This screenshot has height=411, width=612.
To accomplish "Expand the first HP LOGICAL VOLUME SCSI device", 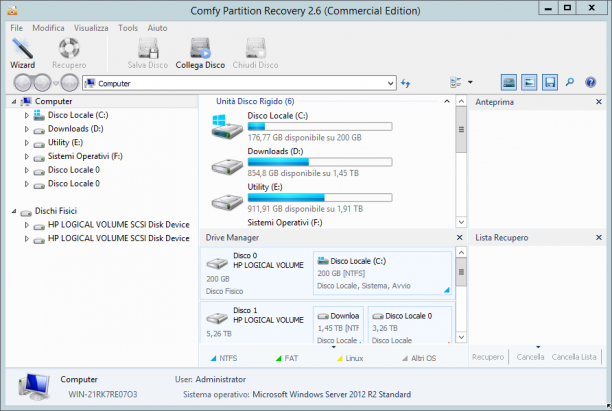I will [27, 225].
